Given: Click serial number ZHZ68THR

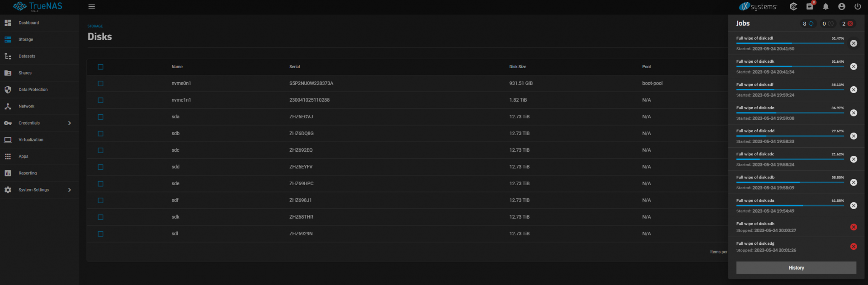Looking at the screenshot, I should click(301, 217).
